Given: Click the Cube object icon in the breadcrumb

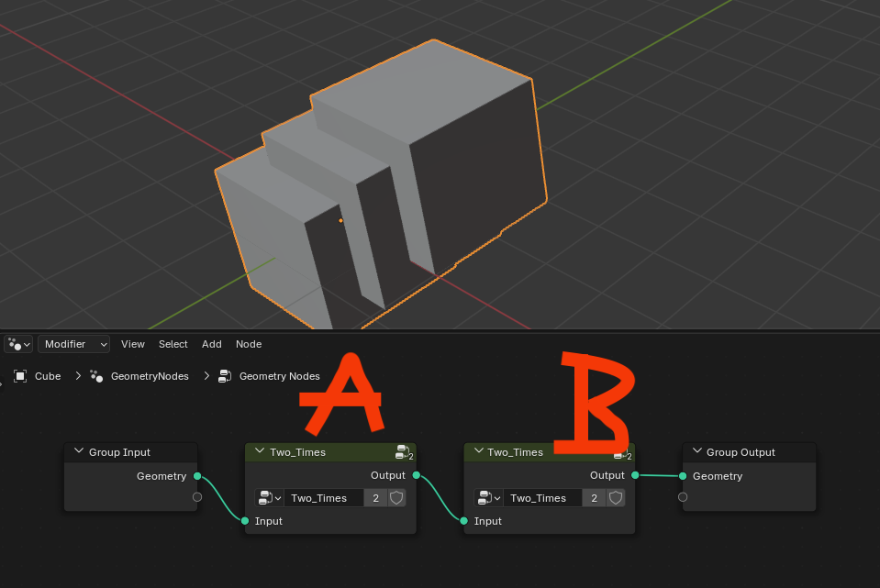Looking at the screenshot, I should [x=20, y=376].
